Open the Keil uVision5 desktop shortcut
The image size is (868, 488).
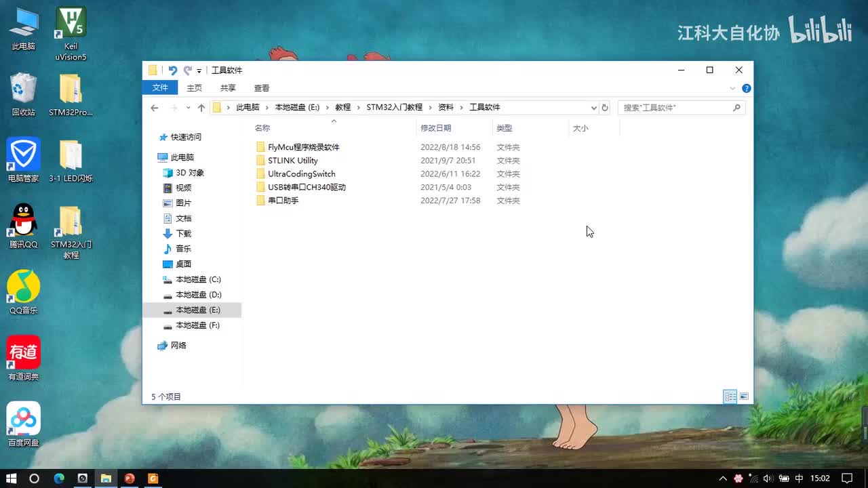[71, 34]
